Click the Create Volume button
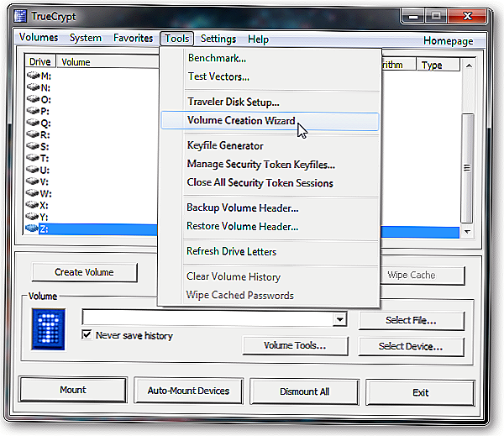504x436 pixels. (85, 272)
